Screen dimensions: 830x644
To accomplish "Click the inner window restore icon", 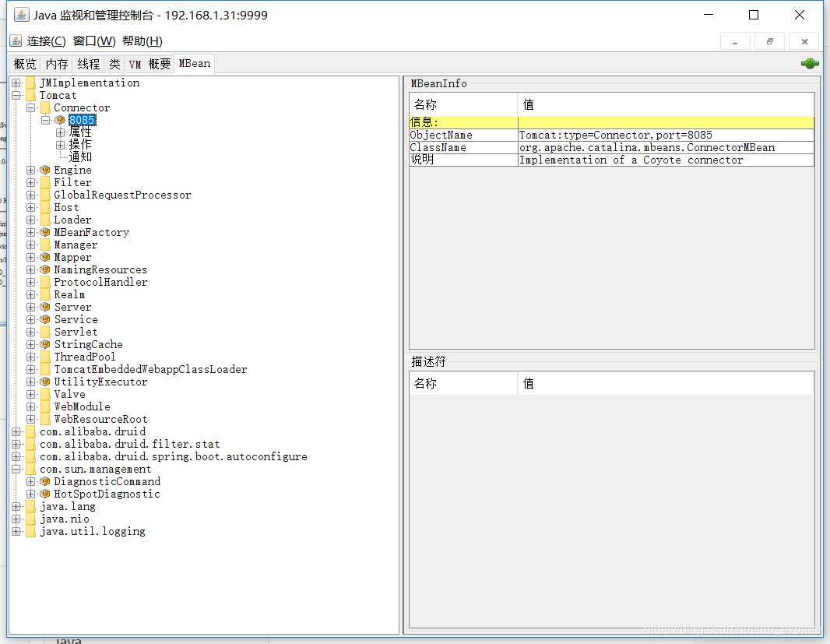I will click(769, 41).
